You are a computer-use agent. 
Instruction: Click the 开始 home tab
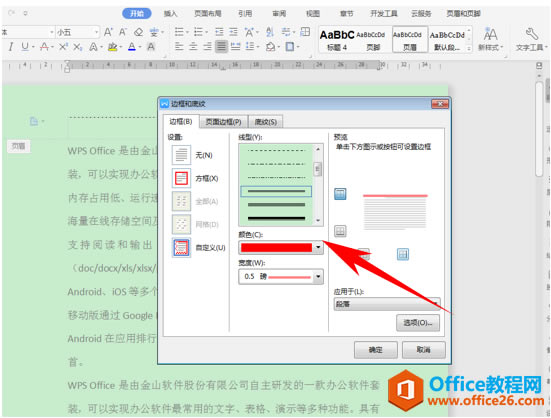(x=137, y=13)
